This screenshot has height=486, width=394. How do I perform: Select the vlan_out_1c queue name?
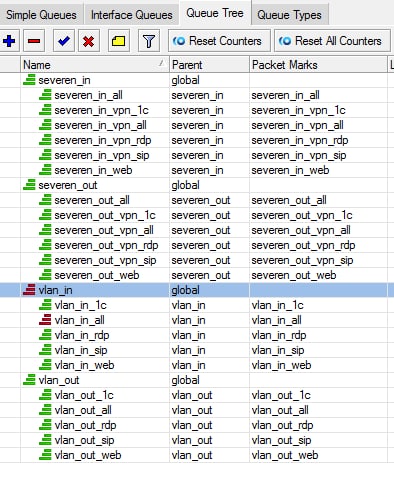tap(84, 395)
